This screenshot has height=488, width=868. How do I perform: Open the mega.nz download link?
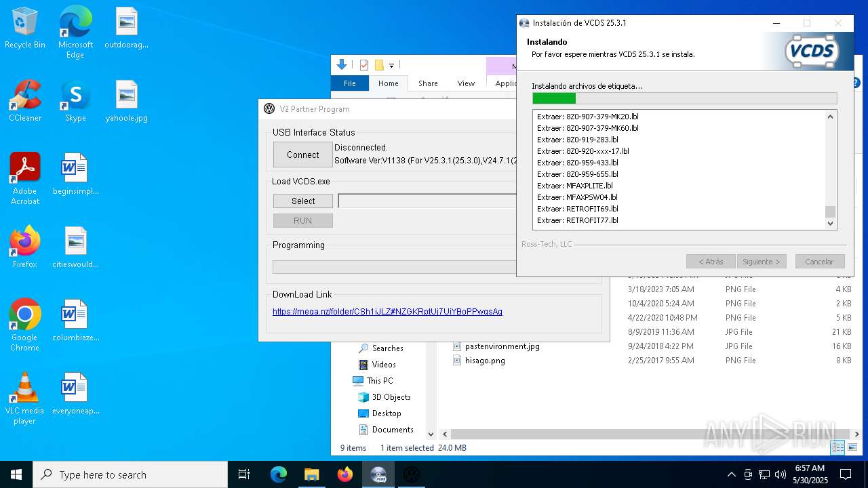point(387,312)
